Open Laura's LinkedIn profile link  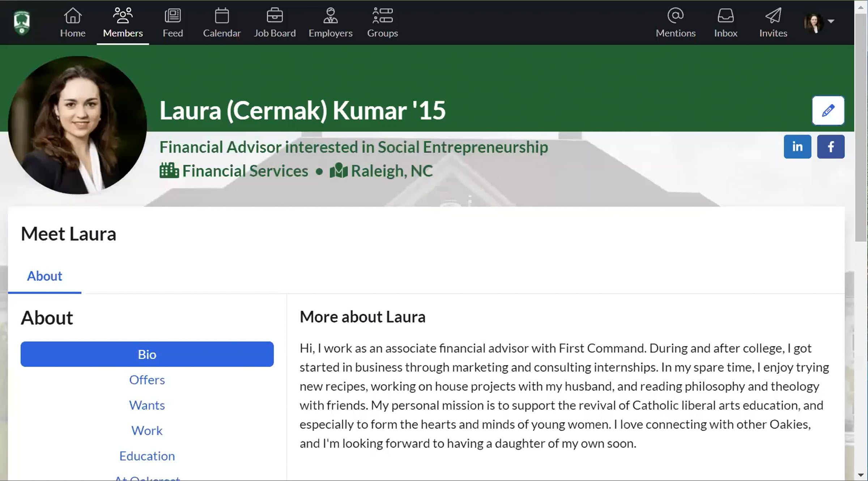click(797, 147)
